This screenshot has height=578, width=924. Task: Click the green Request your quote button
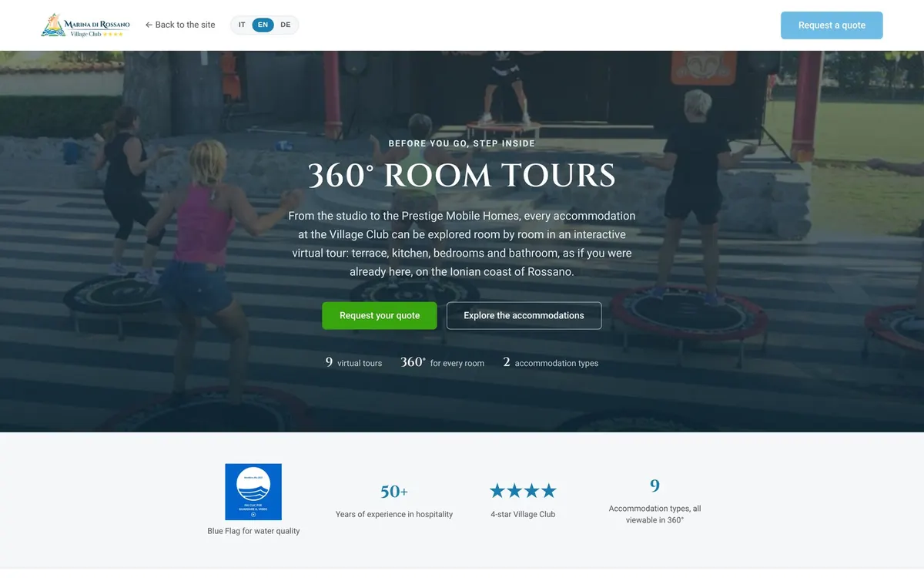click(380, 316)
